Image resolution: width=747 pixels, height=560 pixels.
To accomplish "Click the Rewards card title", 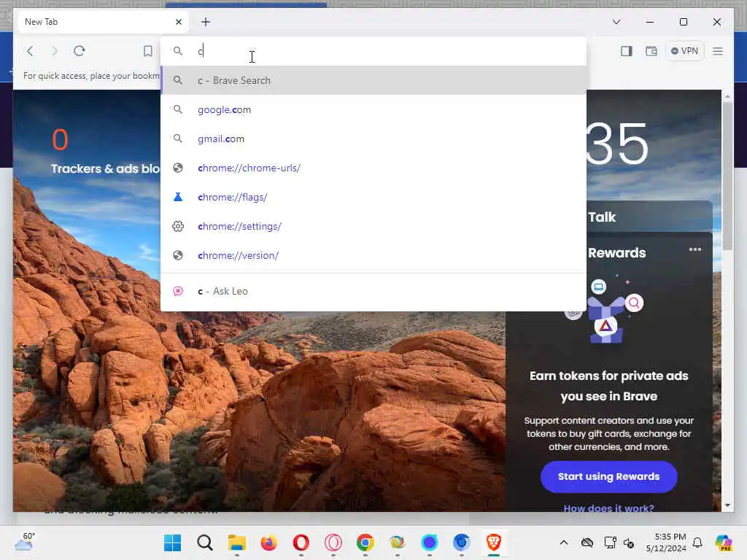I will [617, 253].
